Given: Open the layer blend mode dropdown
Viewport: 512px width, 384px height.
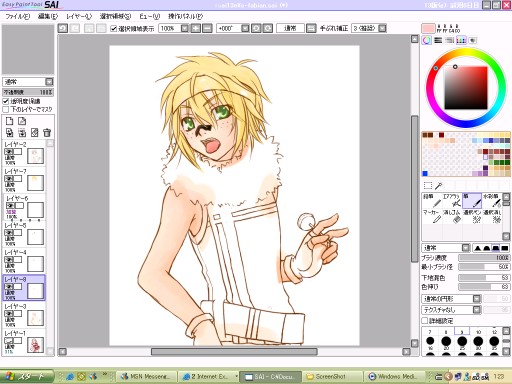Looking at the screenshot, I should (49, 82).
